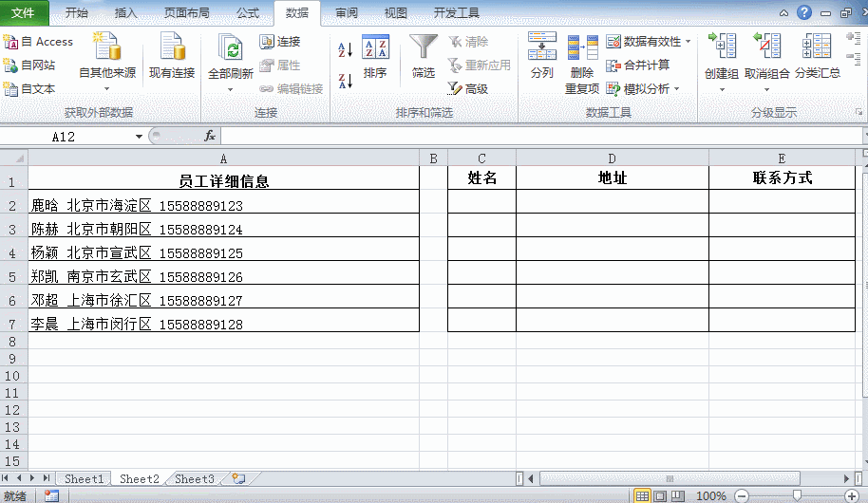
Task: Switch to Page Break Preview button
Action: coord(678,495)
